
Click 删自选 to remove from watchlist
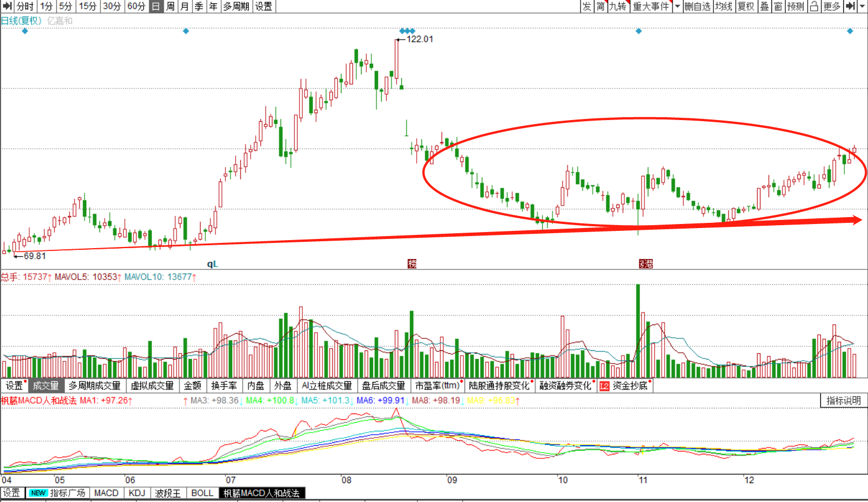pos(698,6)
